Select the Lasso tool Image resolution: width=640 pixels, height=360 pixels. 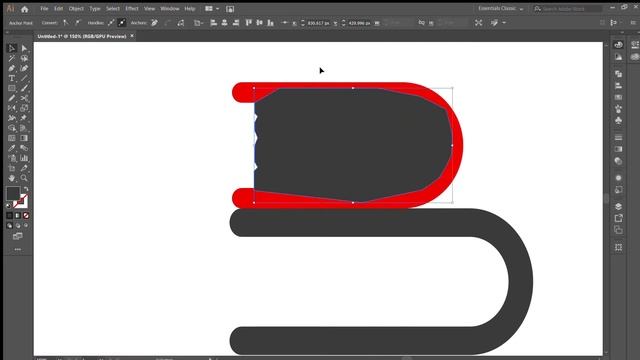[24, 58]
